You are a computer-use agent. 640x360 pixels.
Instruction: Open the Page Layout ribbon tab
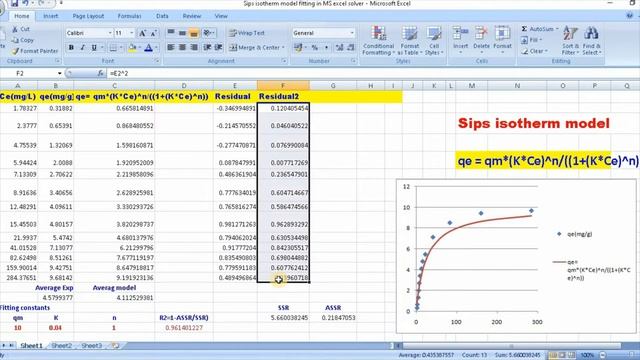point(88,16)
